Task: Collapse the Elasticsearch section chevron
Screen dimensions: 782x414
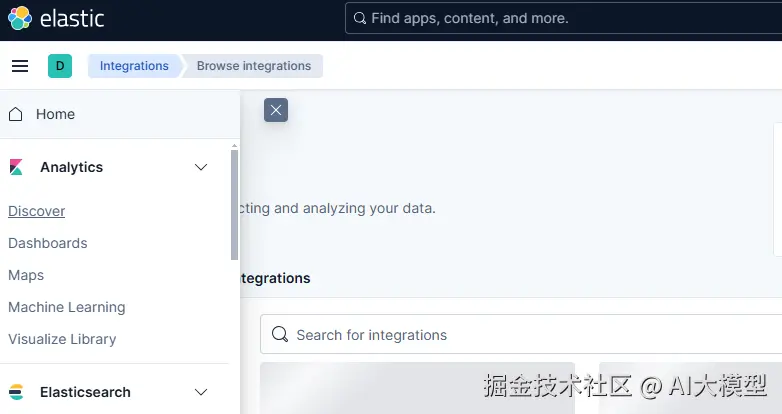Action: [201, 392]
